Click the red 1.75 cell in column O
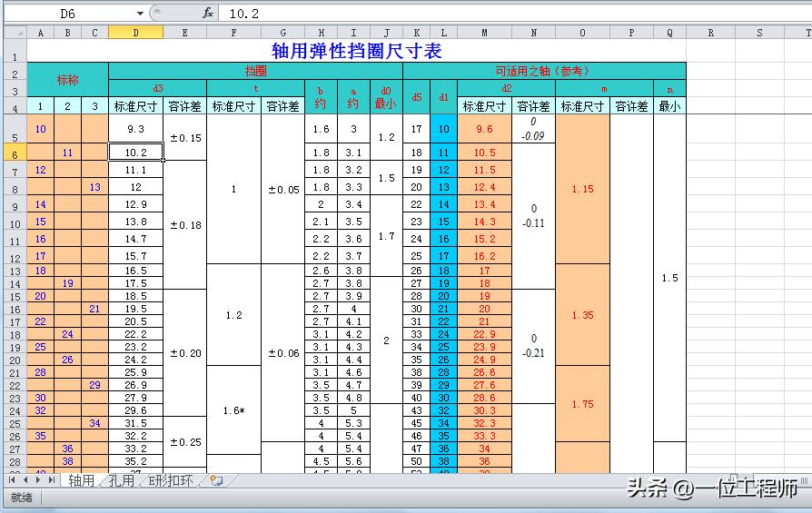The height and width of the screenshot is (513, 812). point(582,404)
